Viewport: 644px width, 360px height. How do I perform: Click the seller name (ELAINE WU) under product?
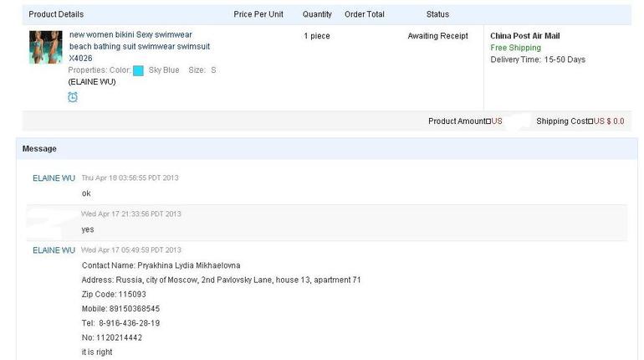pyautogui.click(x=92, y=82)
